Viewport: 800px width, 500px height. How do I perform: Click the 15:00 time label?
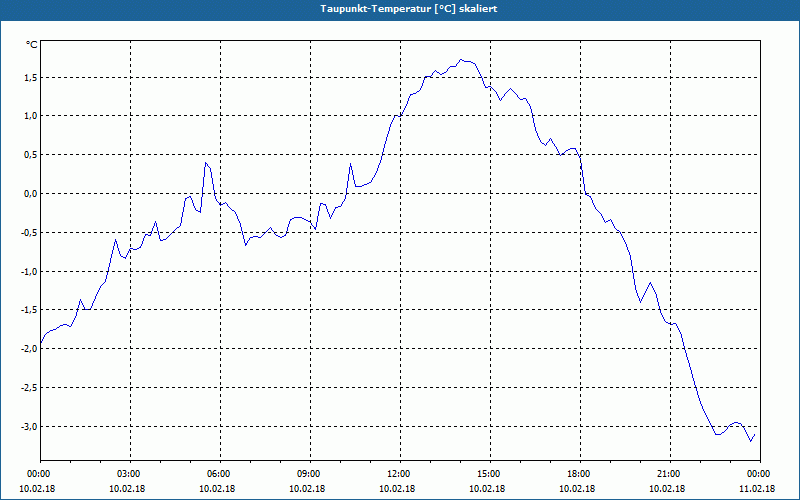490,474
